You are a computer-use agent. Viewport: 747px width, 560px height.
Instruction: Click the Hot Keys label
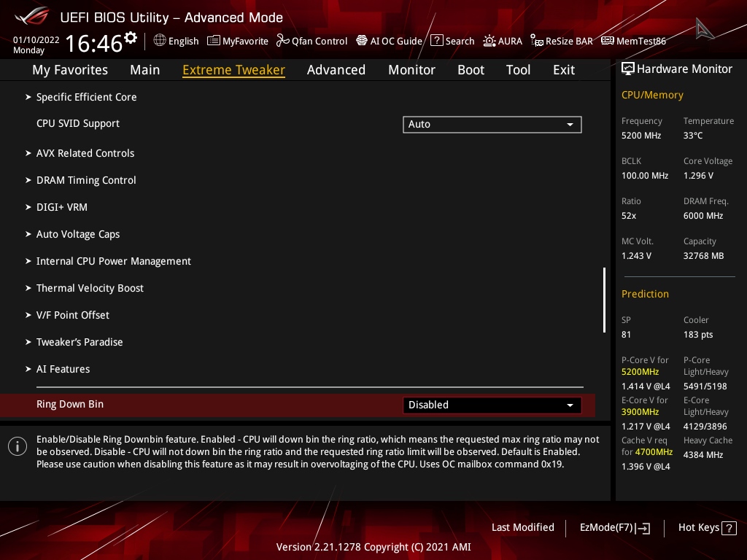pos(698,528)
